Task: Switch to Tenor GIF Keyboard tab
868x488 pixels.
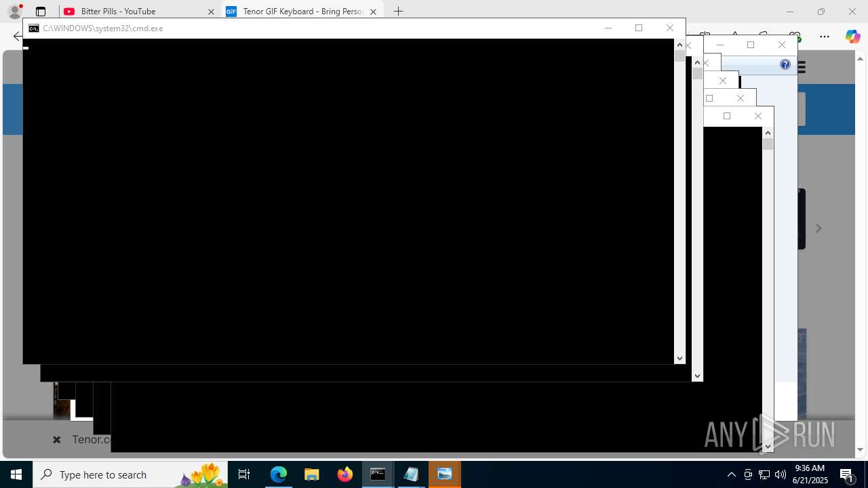Action: click(x=302, y=12)
